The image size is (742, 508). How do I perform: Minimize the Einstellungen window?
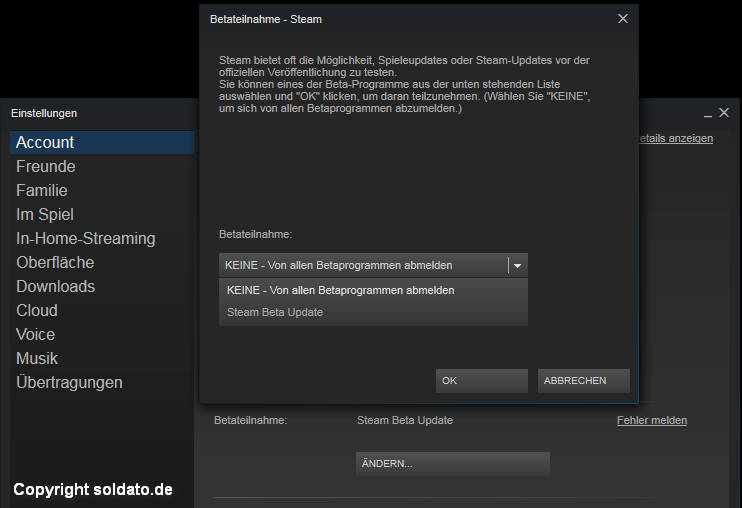(x=707, y=114)
